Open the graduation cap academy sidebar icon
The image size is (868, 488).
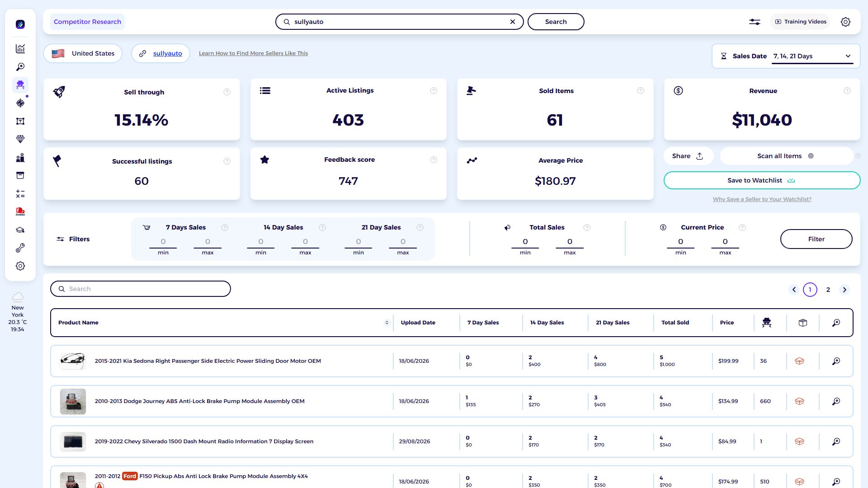(x=20, y=230)
